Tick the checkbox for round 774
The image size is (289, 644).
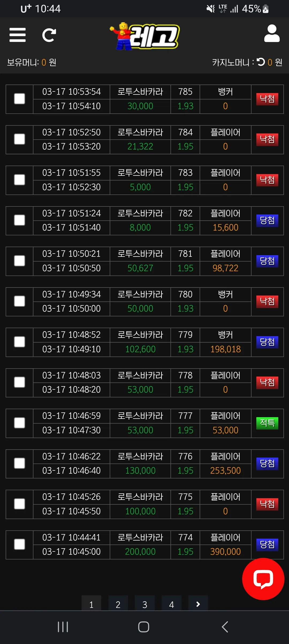[20, 544]
